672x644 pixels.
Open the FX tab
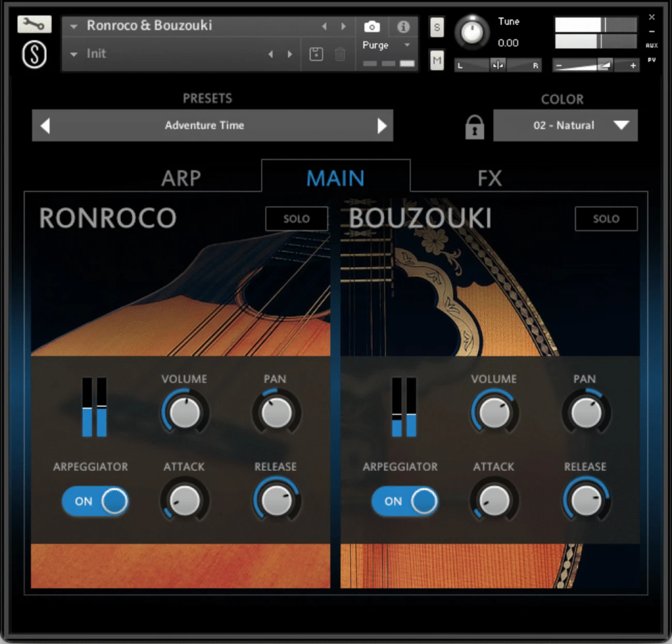pyautogui.click(x=490, y=178)
